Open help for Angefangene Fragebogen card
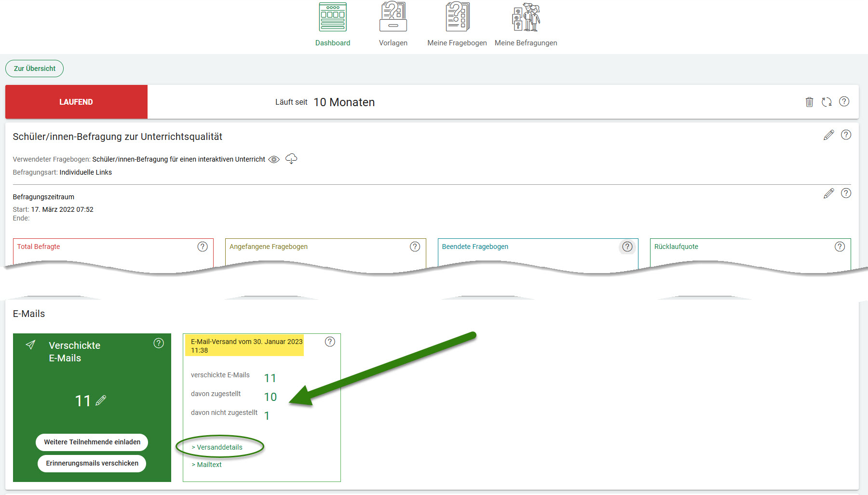The height and width of the screenshot is (495, 868). click(415, 247)
